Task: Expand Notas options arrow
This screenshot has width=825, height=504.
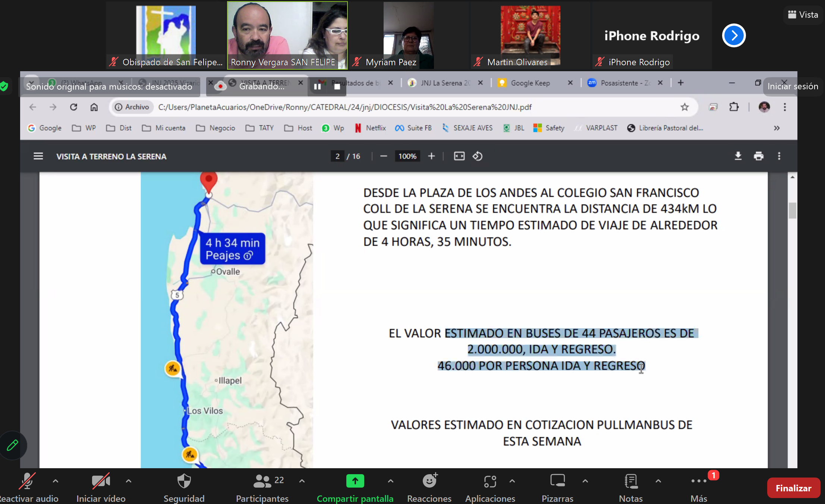Action: click(658, 481)
